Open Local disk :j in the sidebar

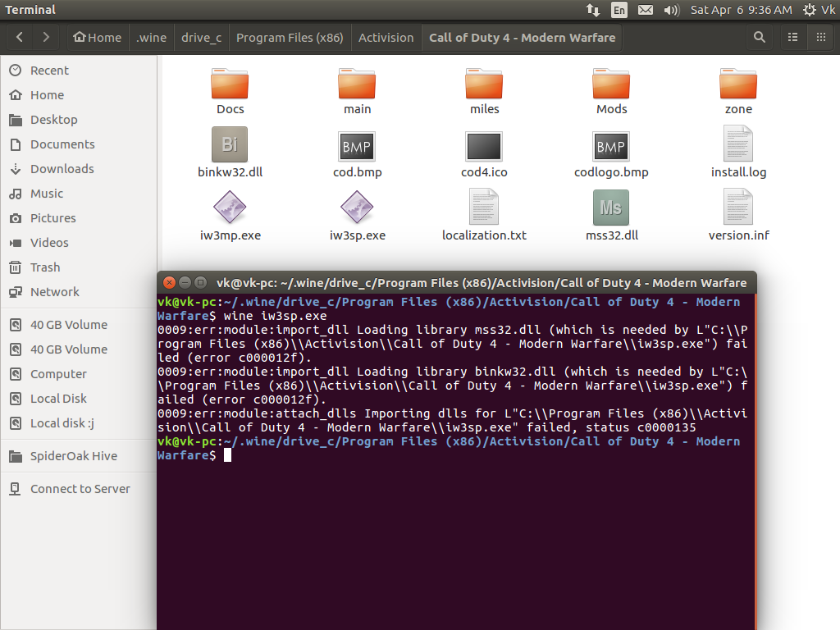tap(79, 423)
